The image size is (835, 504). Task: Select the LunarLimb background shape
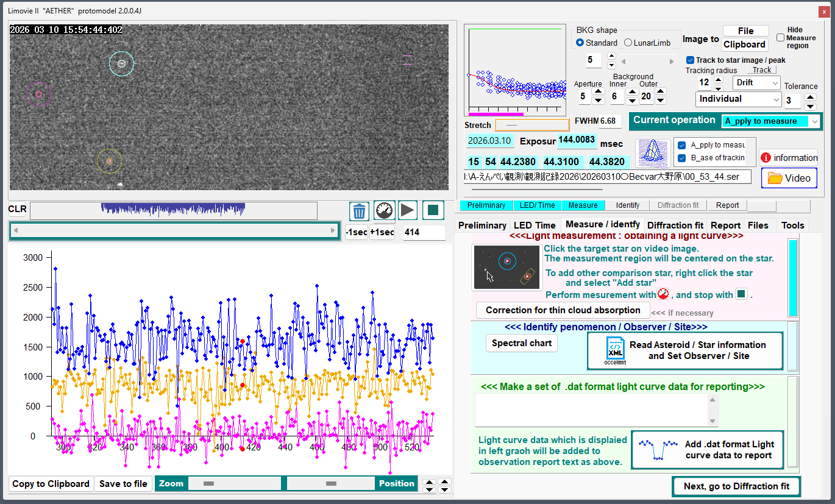coord(628,43)
